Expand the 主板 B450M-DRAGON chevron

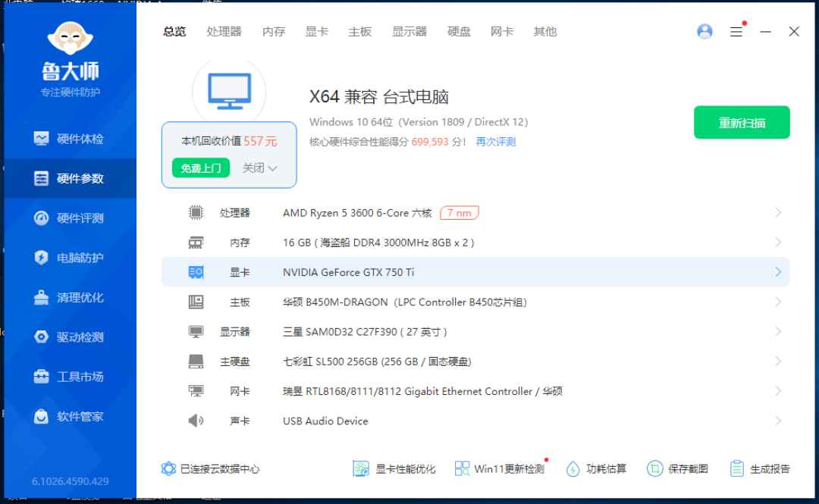coord(778,302)
